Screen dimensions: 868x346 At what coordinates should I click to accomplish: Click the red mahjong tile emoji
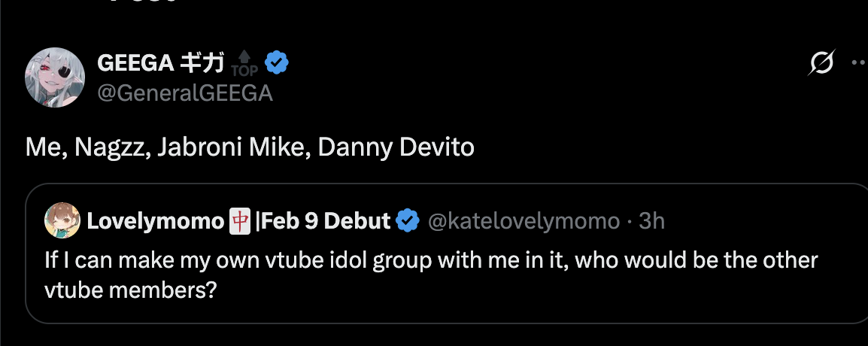[x=238, y=221]
